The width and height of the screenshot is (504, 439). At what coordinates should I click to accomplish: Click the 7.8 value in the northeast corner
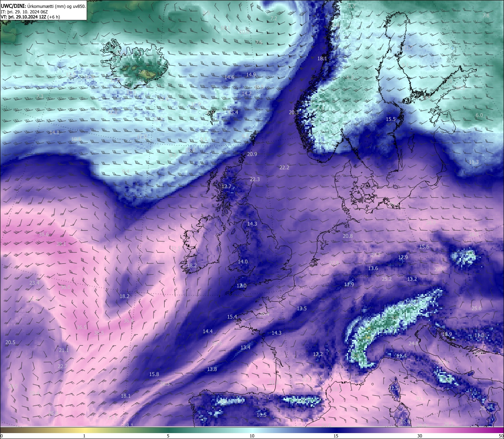click(486, 15)
